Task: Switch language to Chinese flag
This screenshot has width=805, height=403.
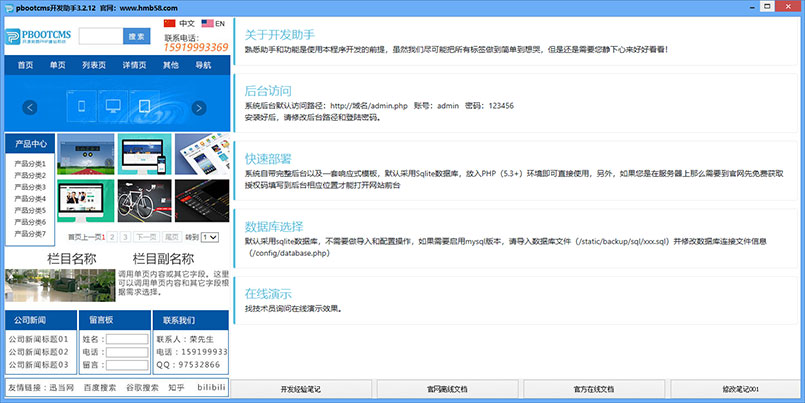Action: coord(169,22)
